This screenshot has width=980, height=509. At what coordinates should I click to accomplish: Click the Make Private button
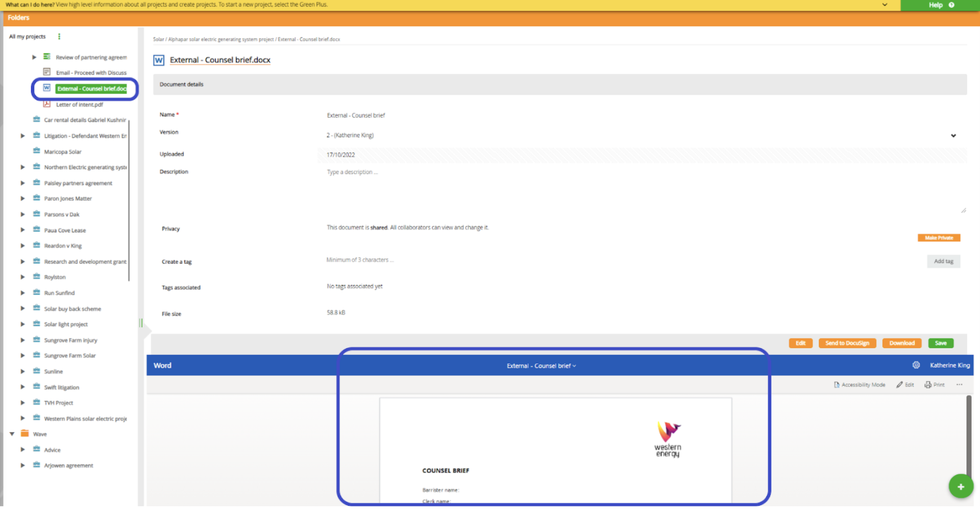click(939, 237)
